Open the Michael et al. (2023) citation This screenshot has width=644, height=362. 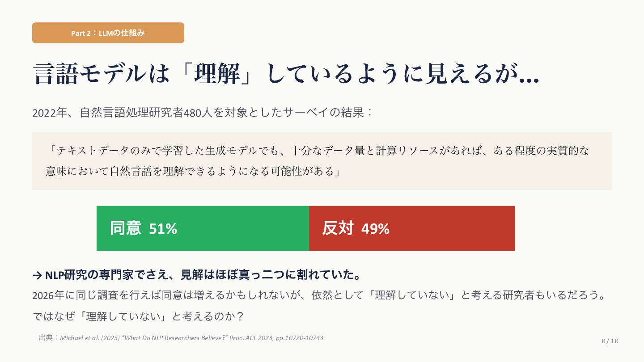pos(191,338)
